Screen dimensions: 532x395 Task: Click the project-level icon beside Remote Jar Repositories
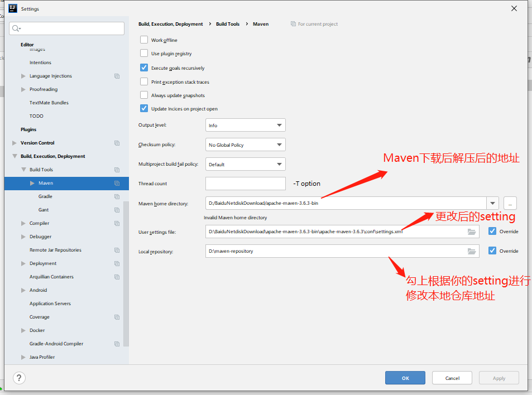pyautogui.click(x=117, y=251)
